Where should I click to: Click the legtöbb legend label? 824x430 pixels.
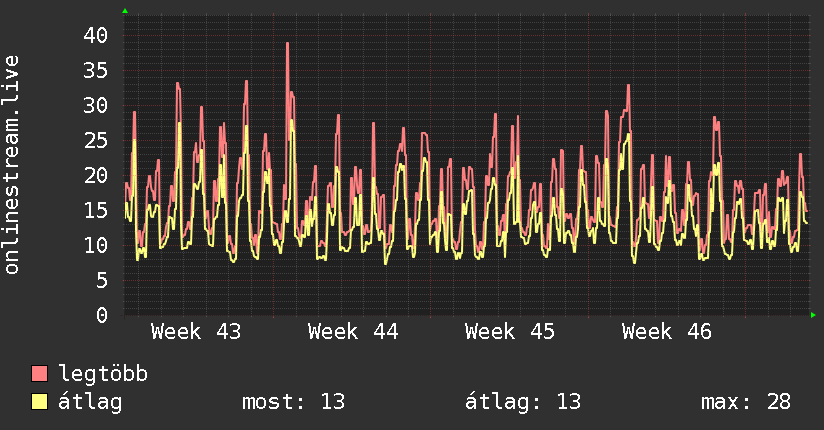click(103, 374)
